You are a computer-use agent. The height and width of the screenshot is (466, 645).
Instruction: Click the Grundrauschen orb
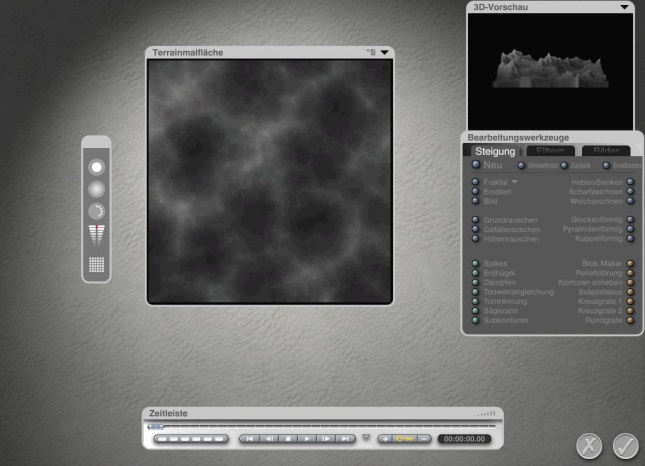click(476, 219)
